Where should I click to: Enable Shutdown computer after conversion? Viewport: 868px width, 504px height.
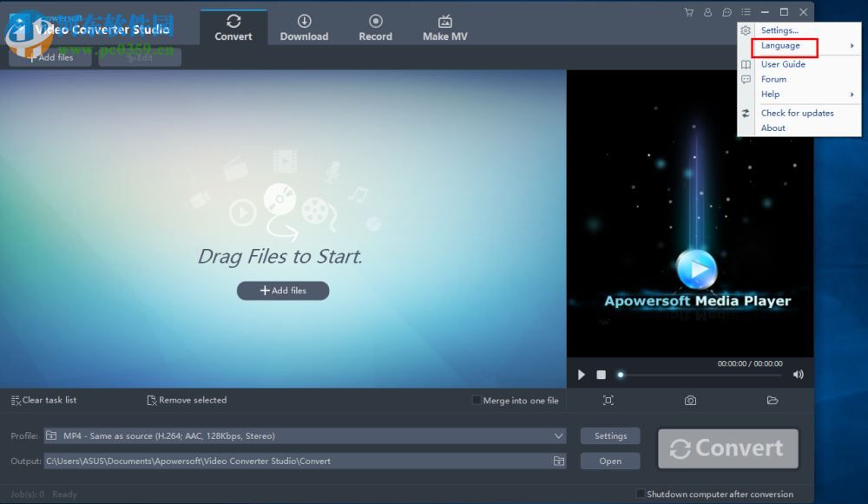coord(641,494)
